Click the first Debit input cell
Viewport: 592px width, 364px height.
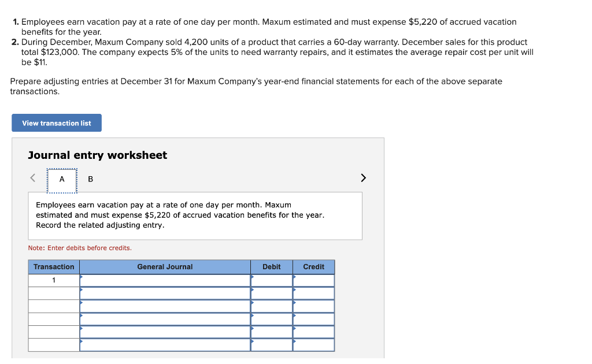click(x=271, y=280)
